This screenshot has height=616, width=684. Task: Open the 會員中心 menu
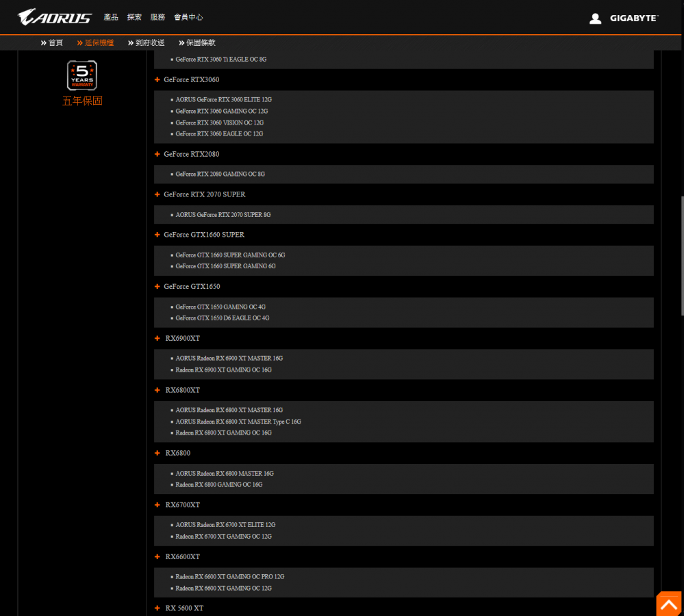(188, 17)
